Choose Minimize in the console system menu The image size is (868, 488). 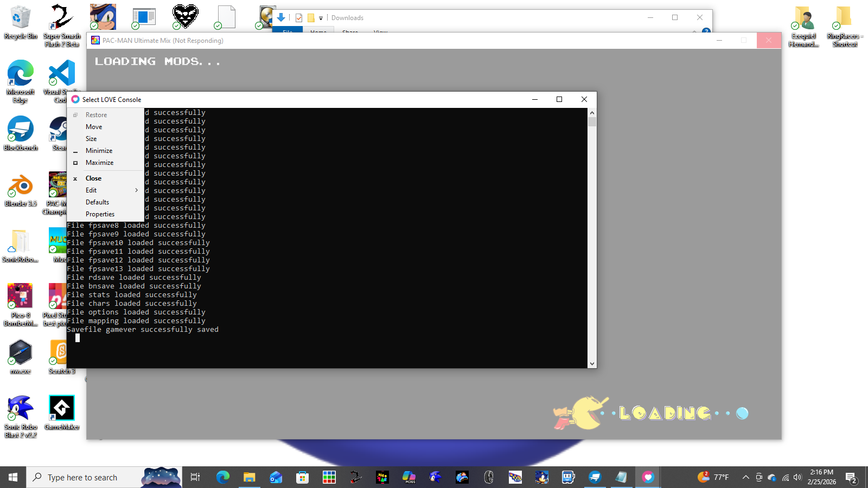pos(105,151)
